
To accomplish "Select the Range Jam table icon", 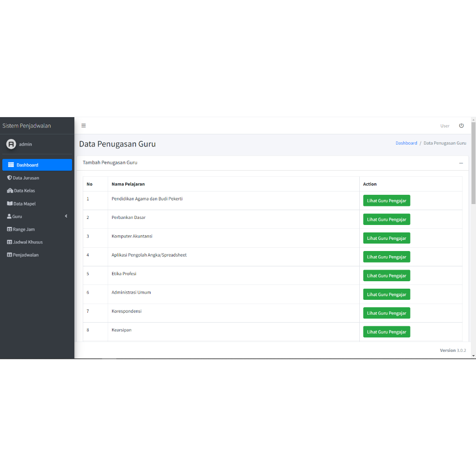I will click(9, 229).
